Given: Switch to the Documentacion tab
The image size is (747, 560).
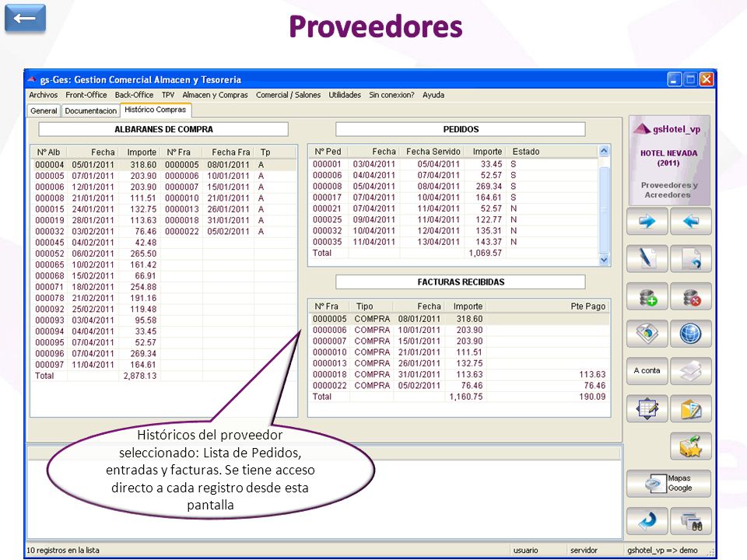Looking at the screenshot, I should 90,110.
